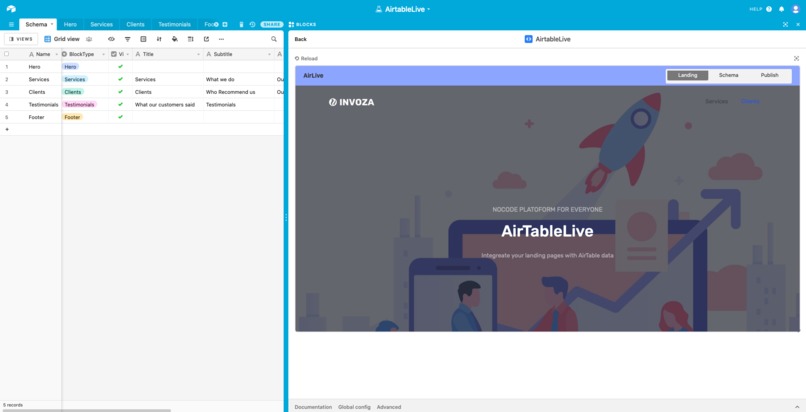Open the Schema tab dropdown arrow
Screen dimensions: 806x412
(x=52, y=24)
